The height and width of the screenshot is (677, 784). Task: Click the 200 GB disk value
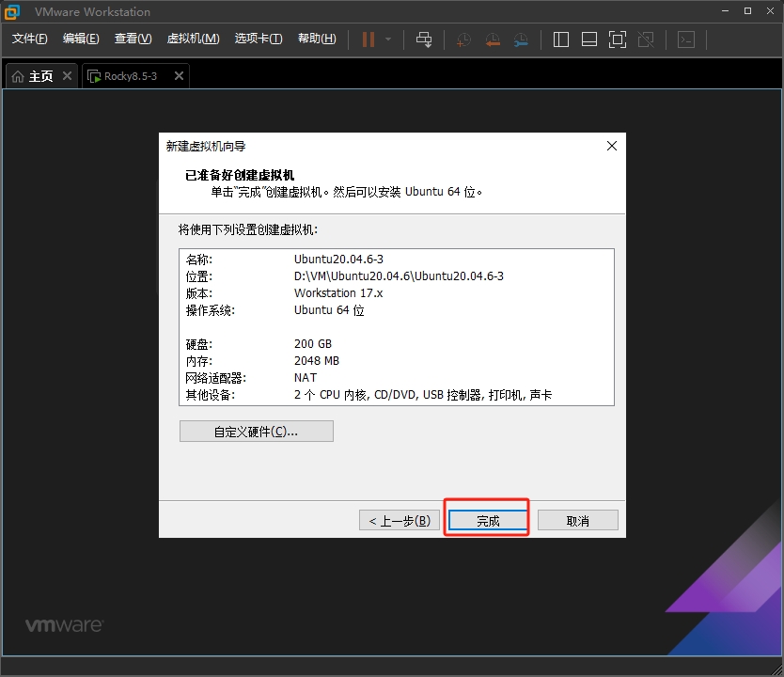pos(313,344)
